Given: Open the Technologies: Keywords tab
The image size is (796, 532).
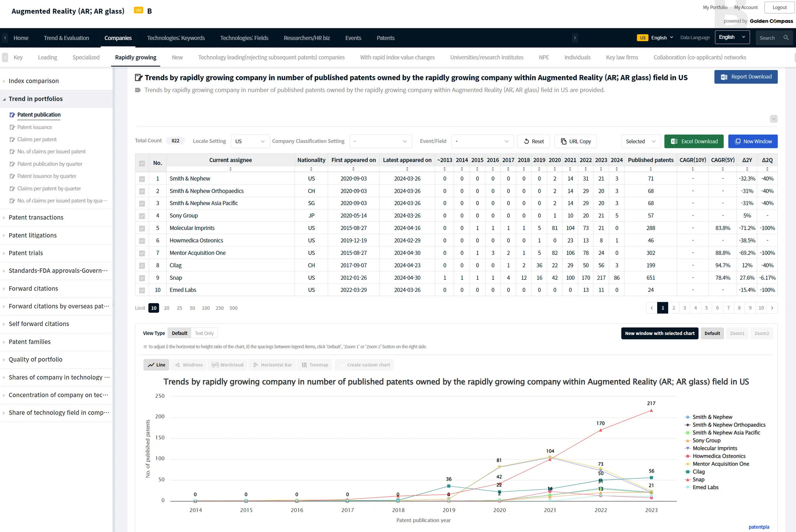Looking at the screenshot, I should pyautogui.click(x=176, y=38).
